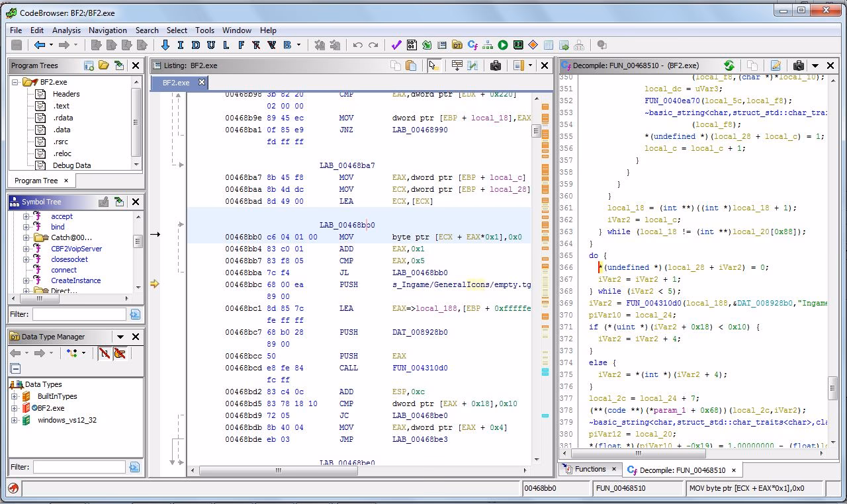Expand the CBF2VoipServer symbol node
The width and height of the screenshot is (847, 504).
tap(26, 249)
